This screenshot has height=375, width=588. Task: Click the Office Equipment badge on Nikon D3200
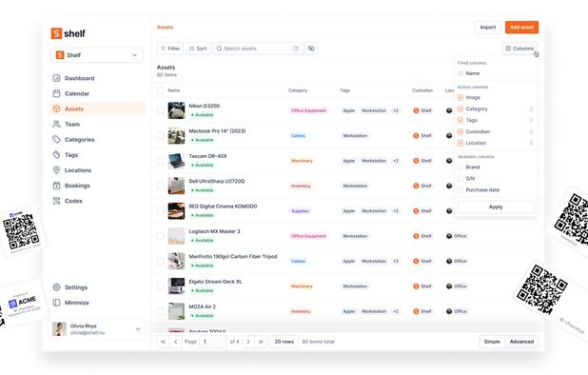pos(308,110)
